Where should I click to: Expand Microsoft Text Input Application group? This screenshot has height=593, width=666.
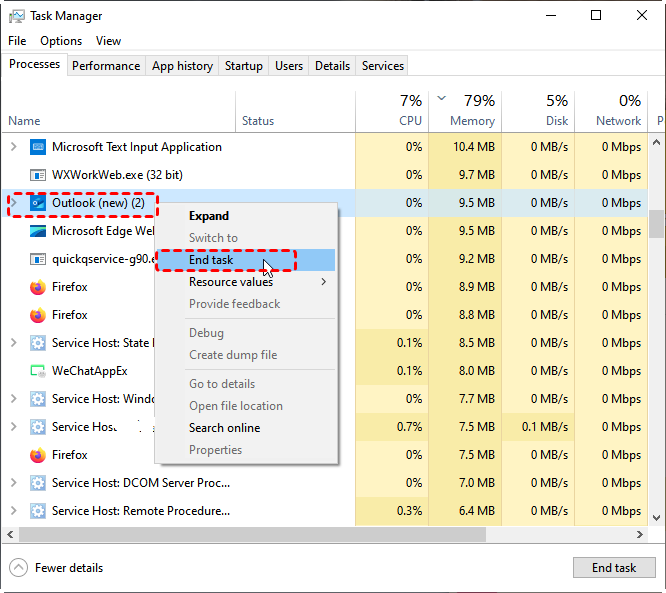[13, 147]
